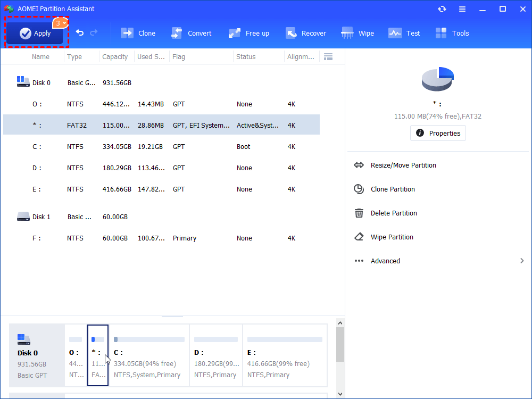Click the Boot status of C: partition
532x399 pixels.
click(x=243, y=147)
